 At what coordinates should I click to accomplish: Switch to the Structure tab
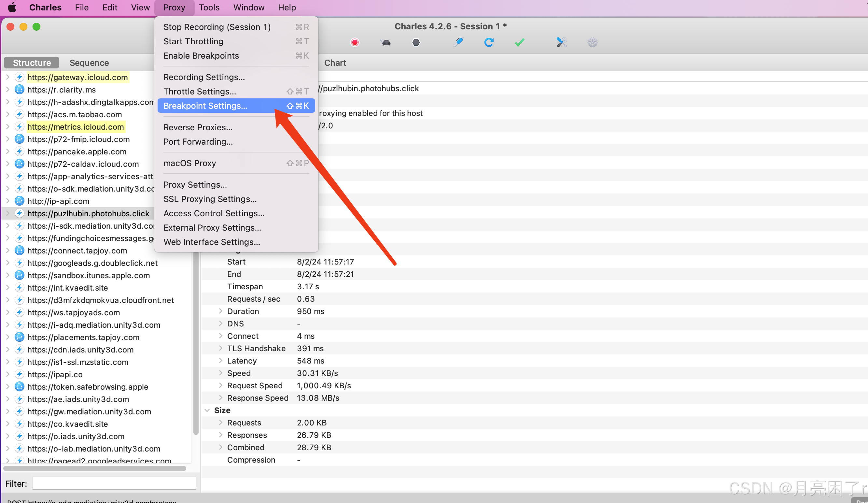32,63
